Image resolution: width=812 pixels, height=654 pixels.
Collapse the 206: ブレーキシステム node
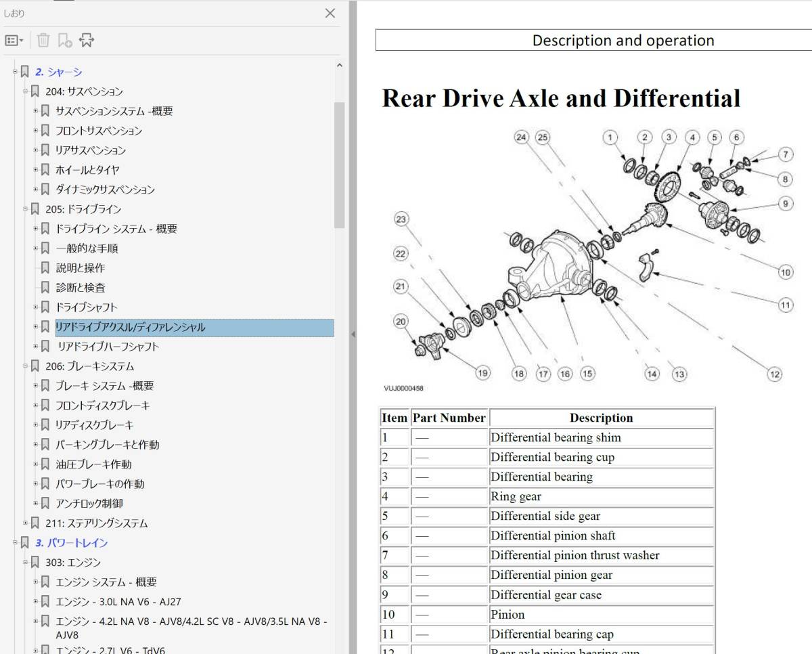click(26, 366)
